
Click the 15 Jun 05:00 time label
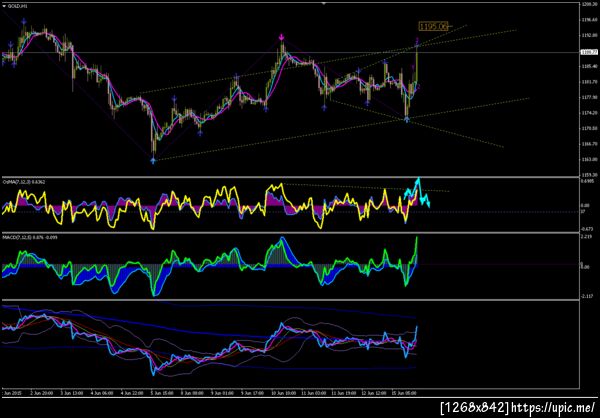[402, 393]
